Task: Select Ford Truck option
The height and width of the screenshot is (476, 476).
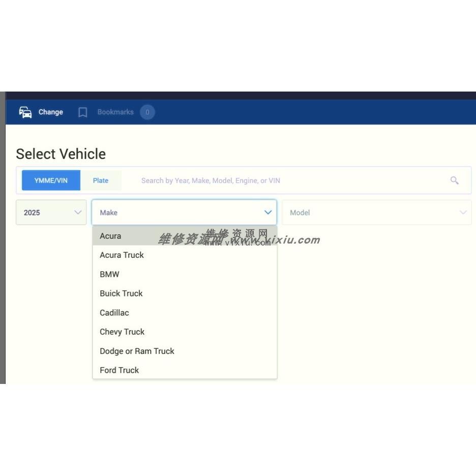Action: (x=185, y=370)
